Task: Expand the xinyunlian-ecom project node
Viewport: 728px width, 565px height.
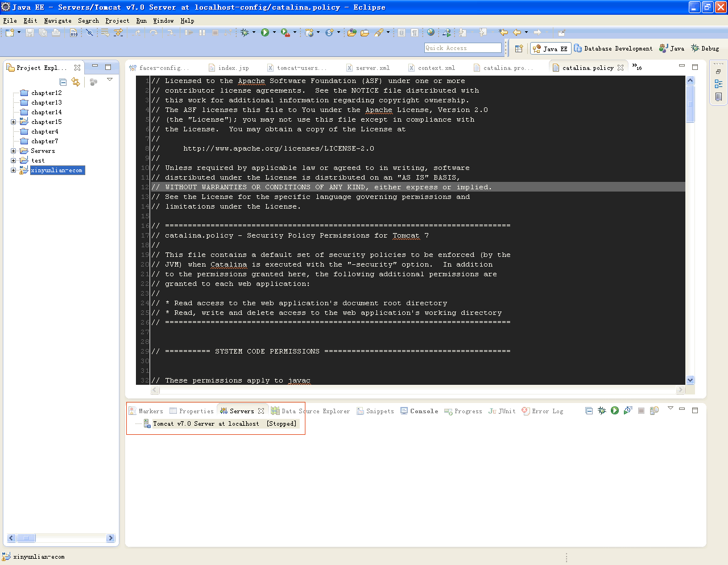Action: 13,170
